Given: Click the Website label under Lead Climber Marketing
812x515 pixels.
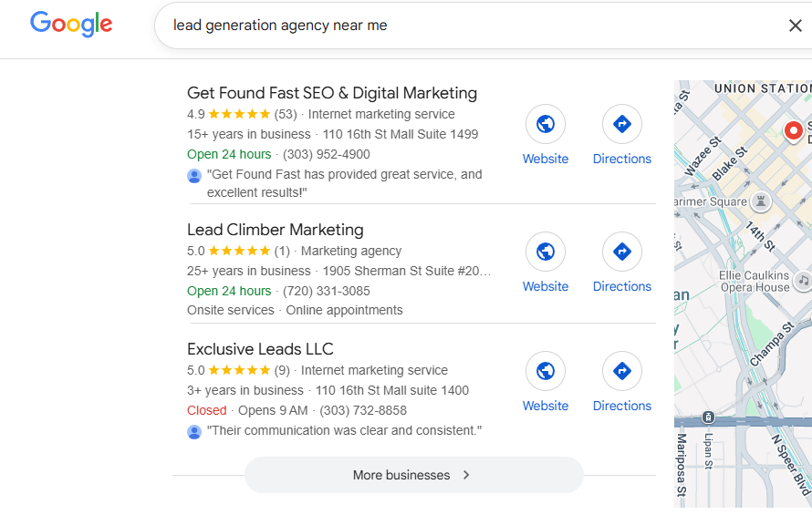Looking at the screenshot, I should [x=546, y=286].
